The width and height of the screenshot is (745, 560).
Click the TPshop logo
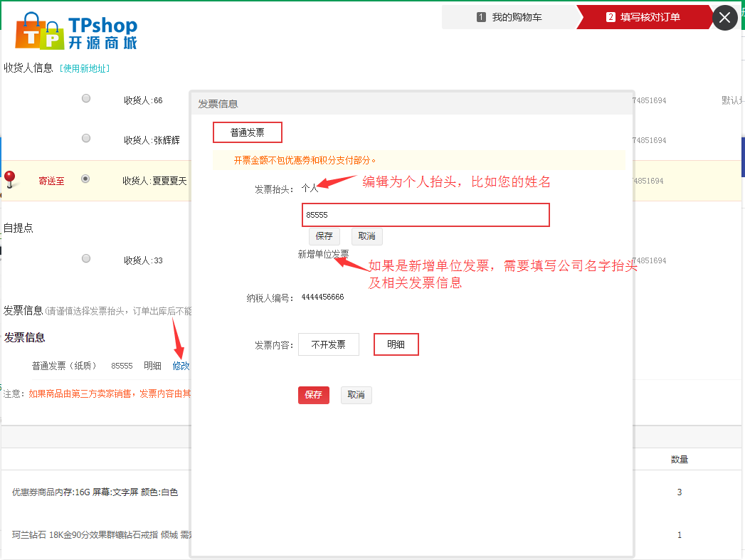pyautogui.click(x=75, y=32)
